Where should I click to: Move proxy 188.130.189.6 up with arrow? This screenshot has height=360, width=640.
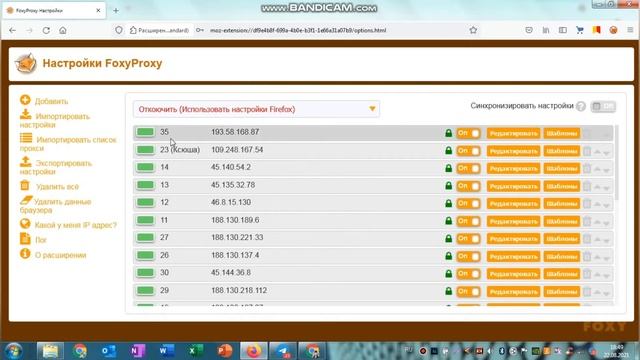(x=598, y=222)
